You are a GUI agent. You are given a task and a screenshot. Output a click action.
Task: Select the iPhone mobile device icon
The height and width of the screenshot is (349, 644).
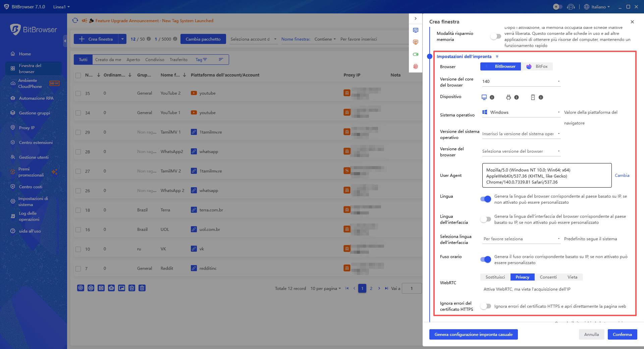(x=533, y=97)
